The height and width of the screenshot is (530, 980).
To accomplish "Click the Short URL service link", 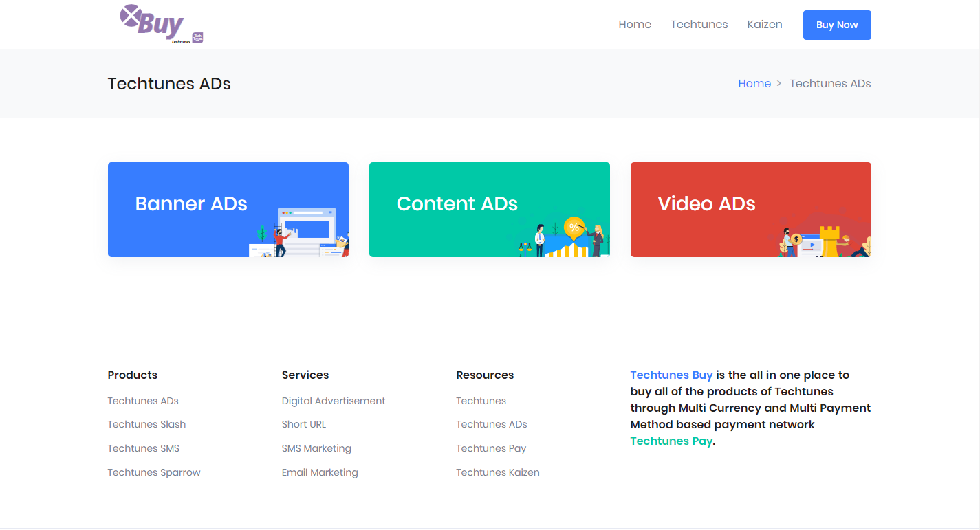I will coord(304,424).
